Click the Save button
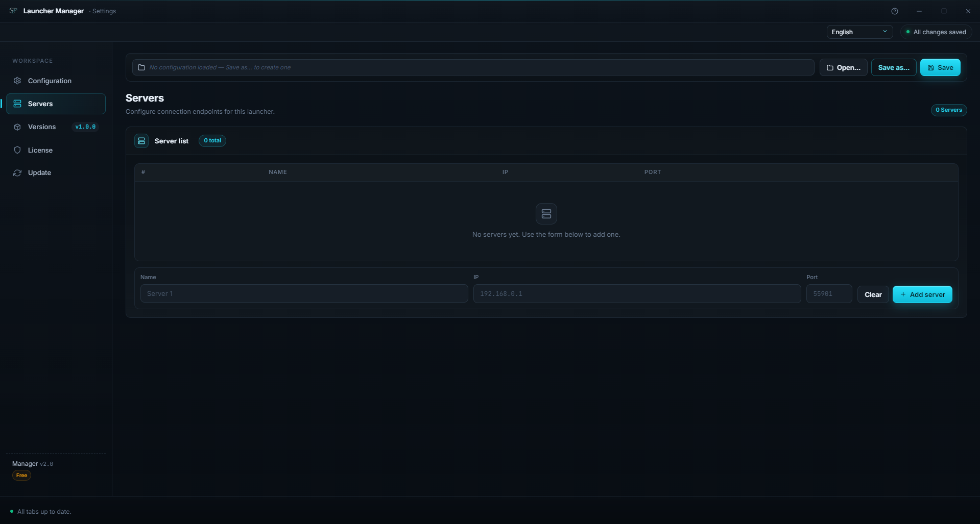 click(x=940, y=67)
